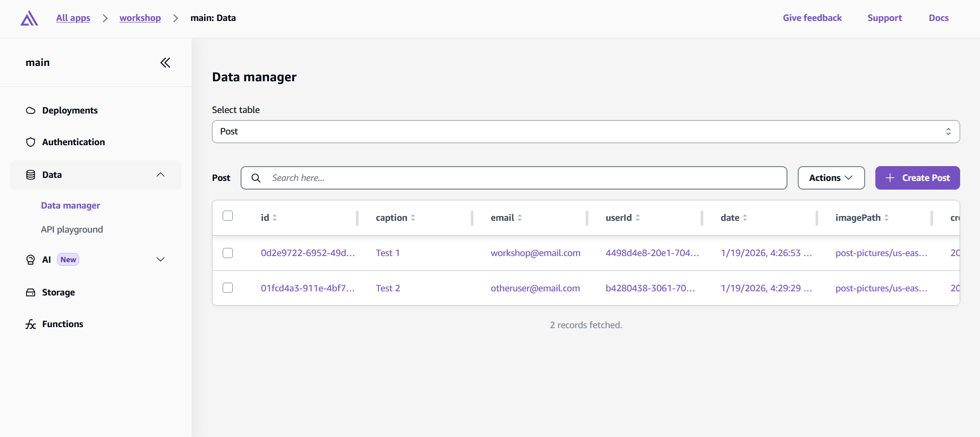Click the Deployments cloud icon
The width and height of the screenshot is (980, 437).
tap(31, 110)
